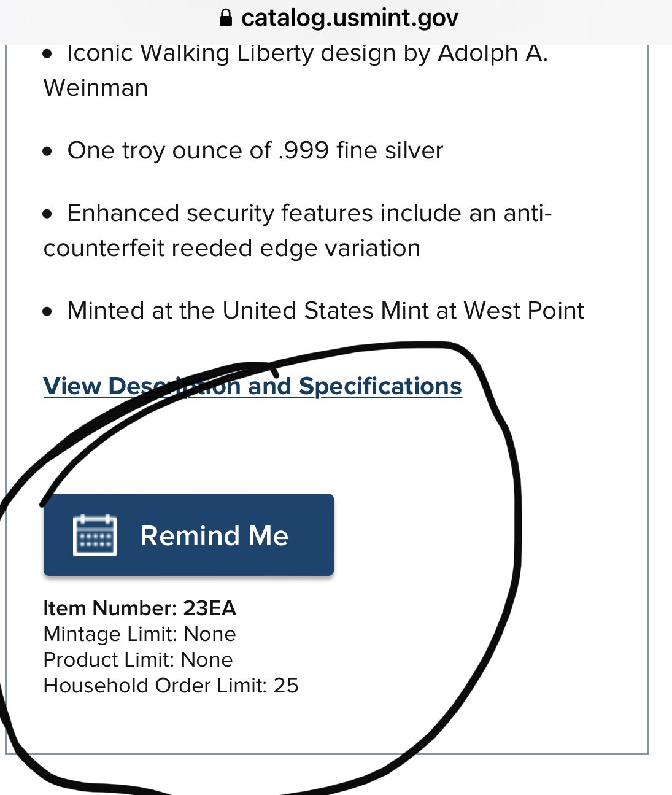Click the word Specifications in the link
This screenshot has width=672, height=795.
380,386
